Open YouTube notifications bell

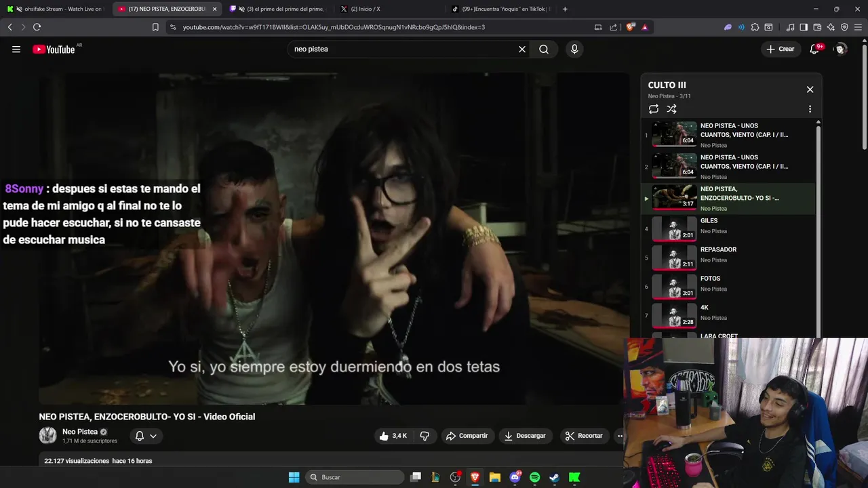coord(815,49)
